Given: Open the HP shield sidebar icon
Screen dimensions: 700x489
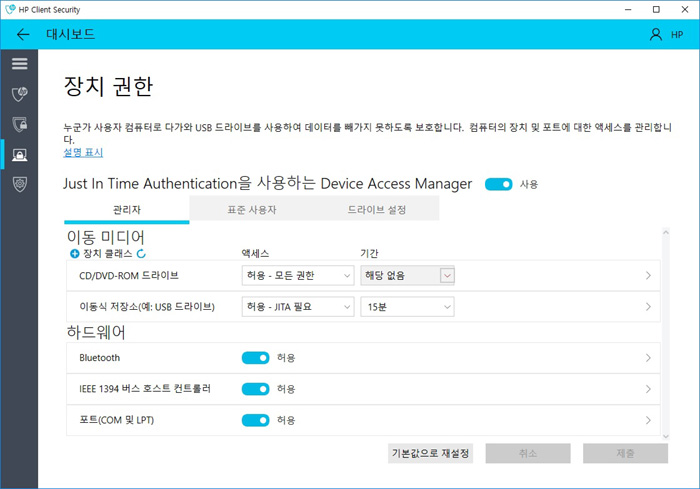Looking at the screenshot, I should coord(19,94).
